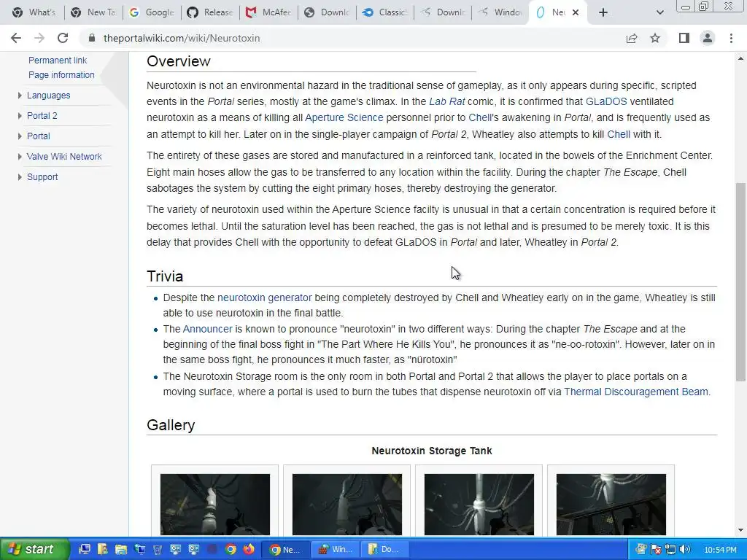Screen dimensions: 747x560
Task: Follow the GLaDOS link
Action: [x=606, y=101]
